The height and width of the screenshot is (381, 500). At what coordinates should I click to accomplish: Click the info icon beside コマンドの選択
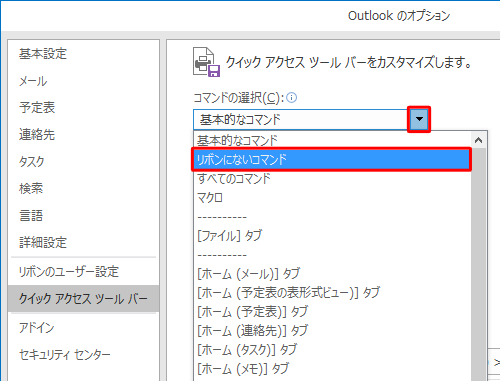click(292, 98)
